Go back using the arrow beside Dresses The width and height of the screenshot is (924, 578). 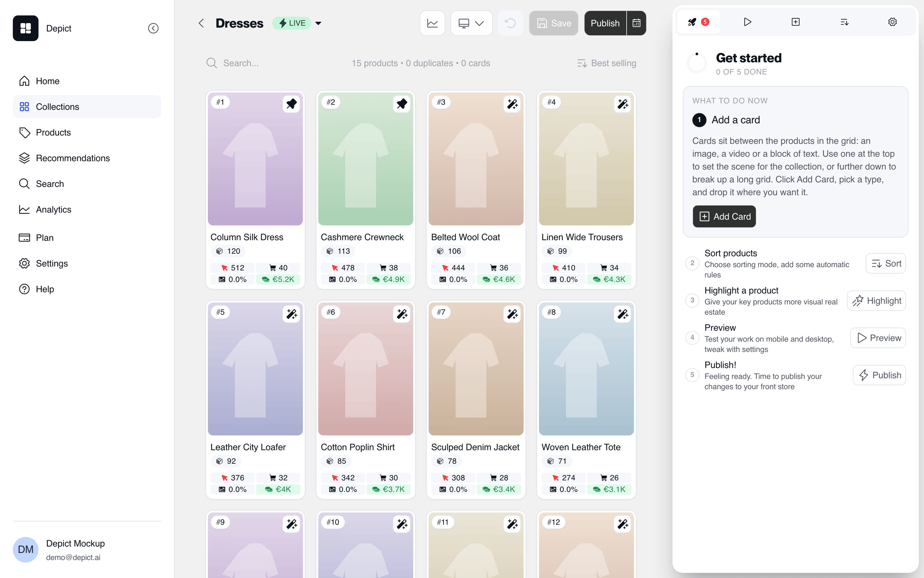[x=201, y=23]
